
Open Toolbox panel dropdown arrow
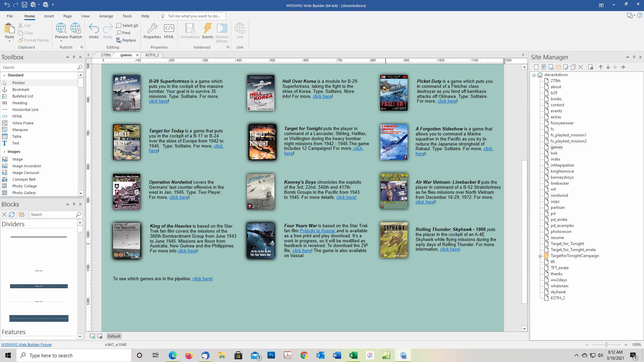point(67,57)
